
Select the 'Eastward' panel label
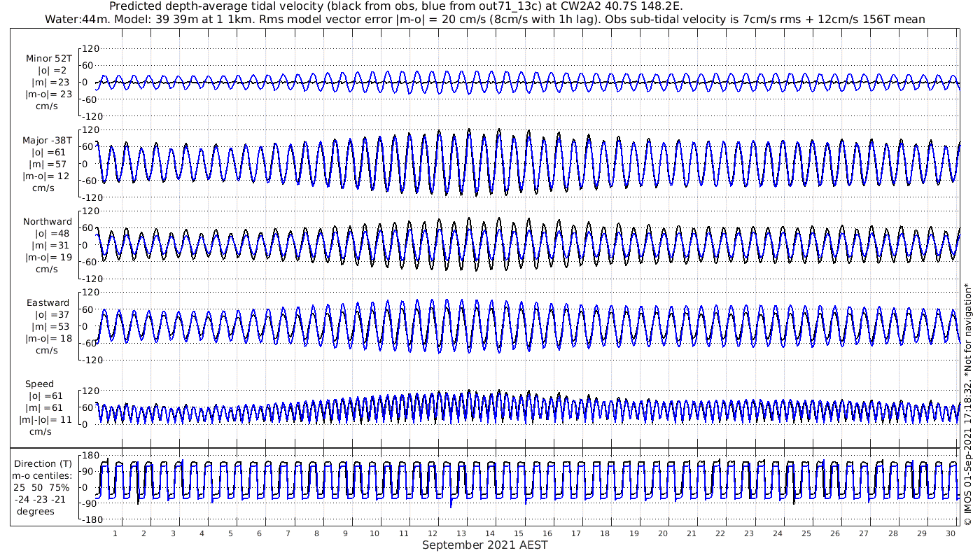(x=48, y=303)
